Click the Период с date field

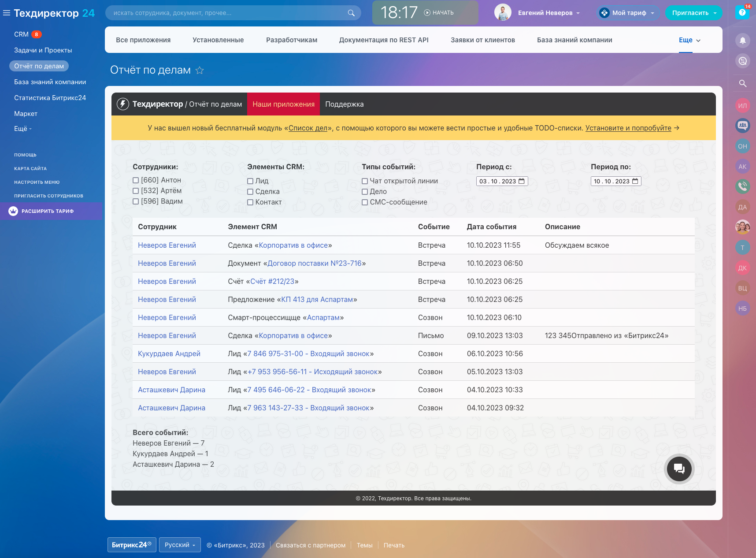502,181
